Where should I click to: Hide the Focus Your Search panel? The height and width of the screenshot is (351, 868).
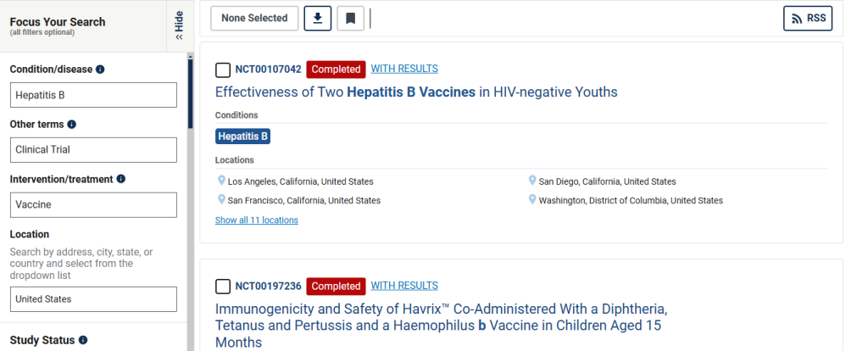[x=180, y=25]
